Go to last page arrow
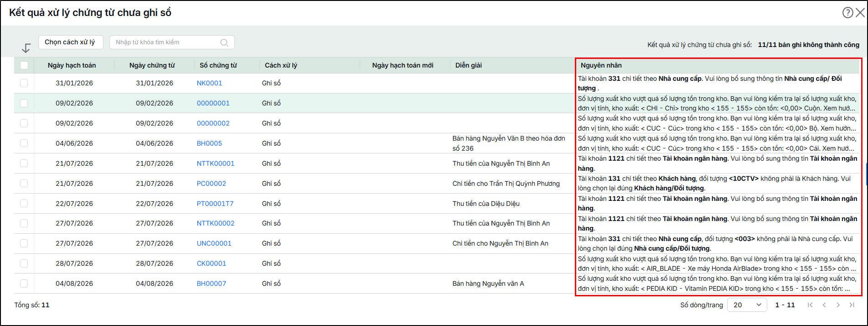The image size is (868, 326). tap(852, 305)
